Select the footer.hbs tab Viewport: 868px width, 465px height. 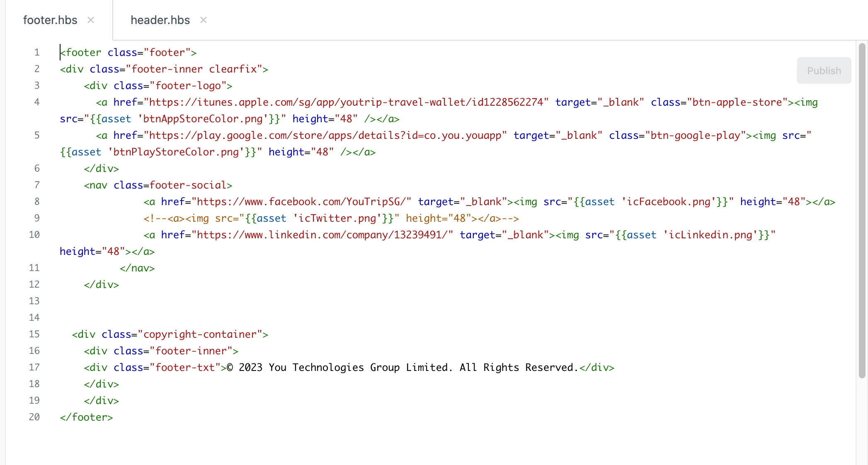(50, 20)
